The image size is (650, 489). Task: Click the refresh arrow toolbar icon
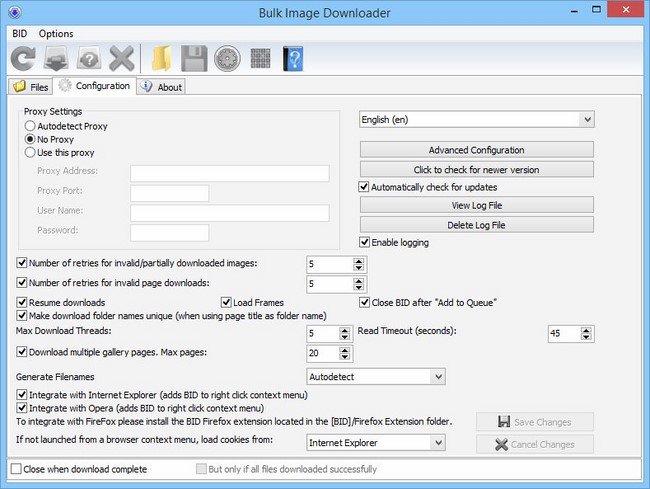(x=23, y=58)
